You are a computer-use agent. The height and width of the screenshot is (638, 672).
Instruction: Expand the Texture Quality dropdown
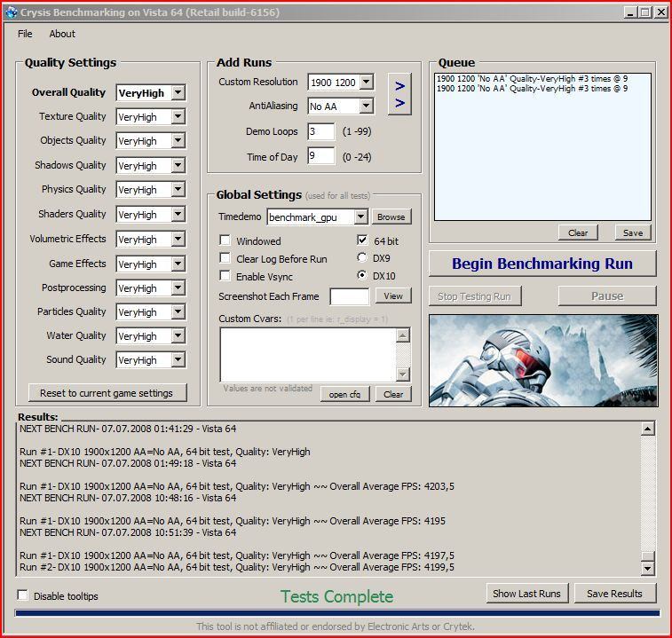[x=178, y=116]
